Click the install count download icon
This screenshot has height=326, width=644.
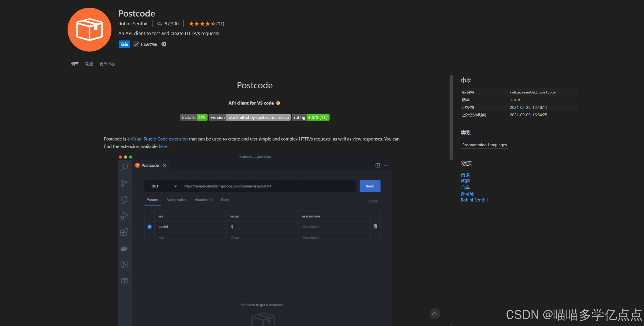pos(160,24)
